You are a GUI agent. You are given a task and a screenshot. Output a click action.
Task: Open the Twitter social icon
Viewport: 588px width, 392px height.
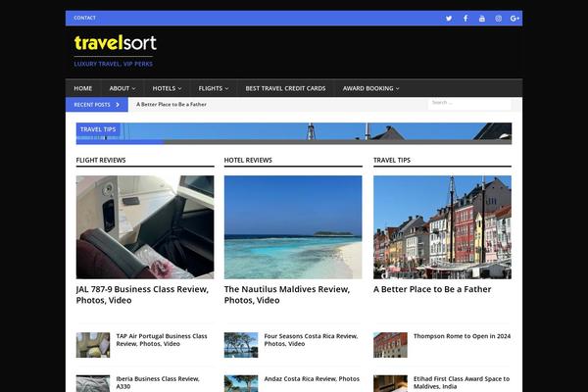449,18
